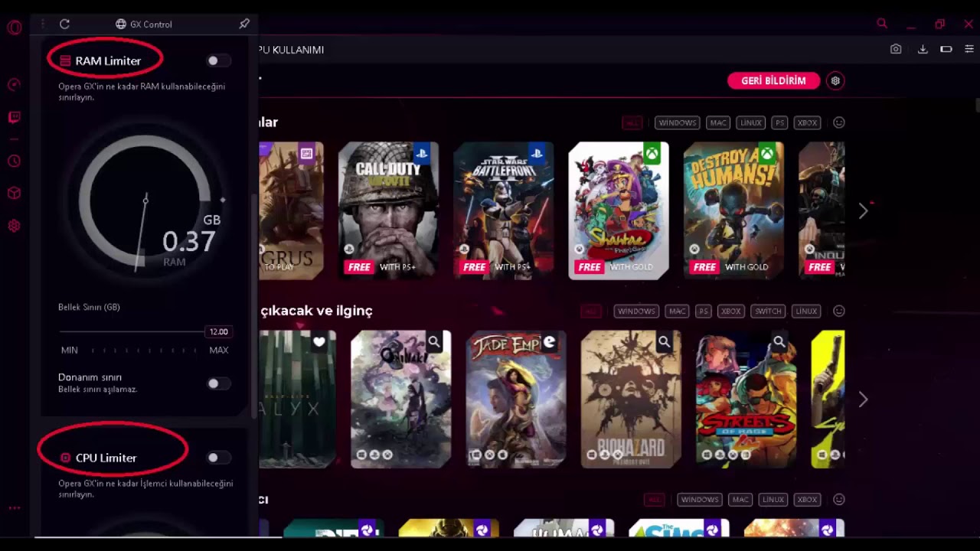Click magnifier icon on Streets of Rage card
Image resolution: width=980 pixels, height=551 pixels.
[779, 342]
